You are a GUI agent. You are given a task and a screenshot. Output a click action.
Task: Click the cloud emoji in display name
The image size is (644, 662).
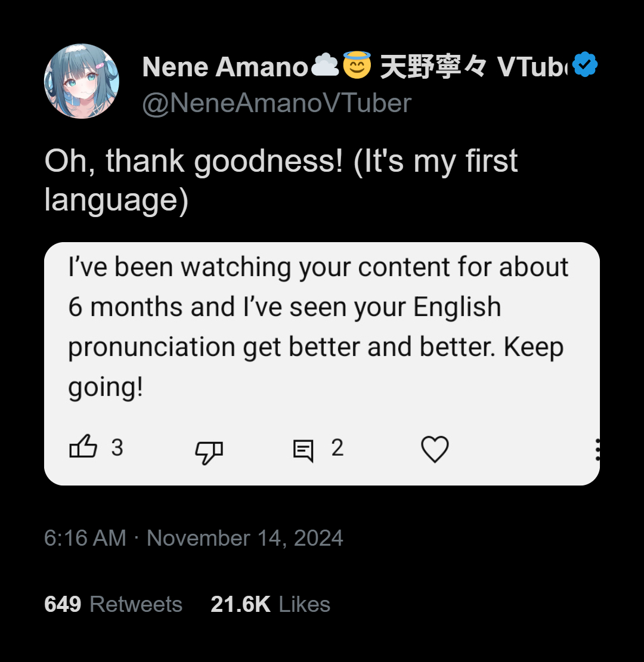[x=325, y=65]
